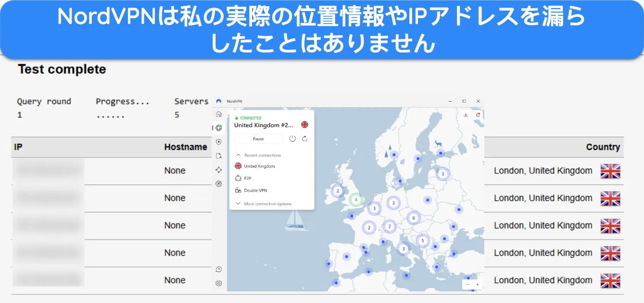Image resolution: width=644 pixels, height=303 pixels.
Task: Open the notifications bell icon
Action: pos(478,115)
